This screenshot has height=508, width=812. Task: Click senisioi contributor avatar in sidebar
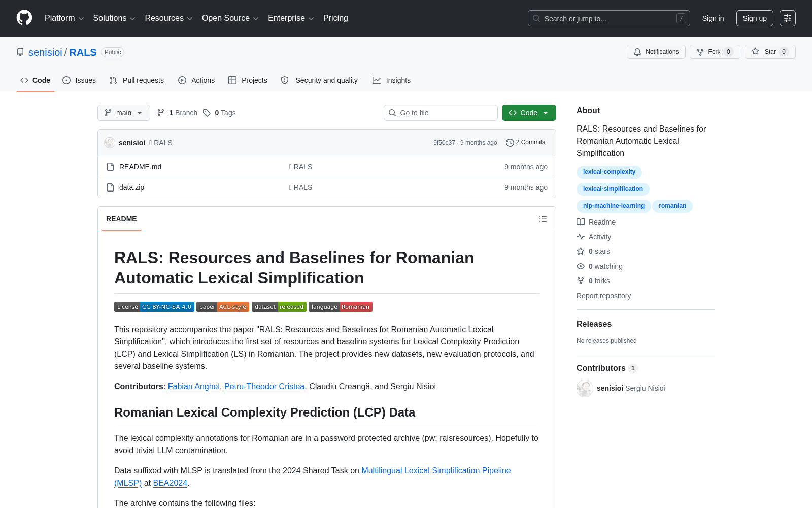coord(585,388)
